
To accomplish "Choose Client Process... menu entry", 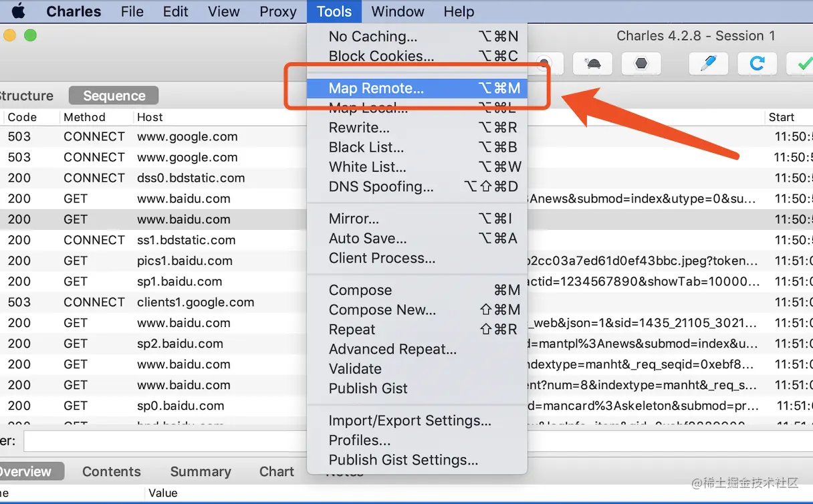I will [417, 258].
